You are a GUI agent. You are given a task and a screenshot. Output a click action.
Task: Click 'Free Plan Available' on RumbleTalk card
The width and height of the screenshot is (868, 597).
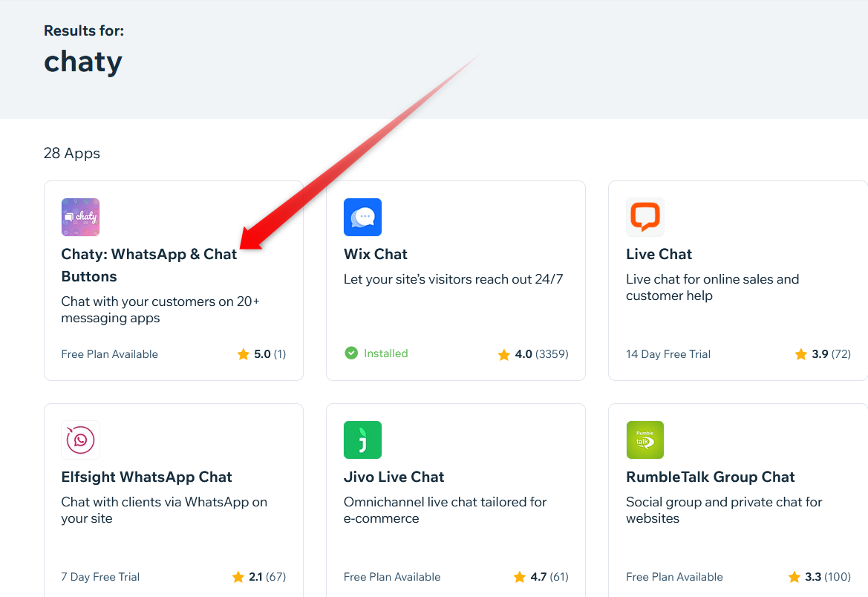(674, 577)
